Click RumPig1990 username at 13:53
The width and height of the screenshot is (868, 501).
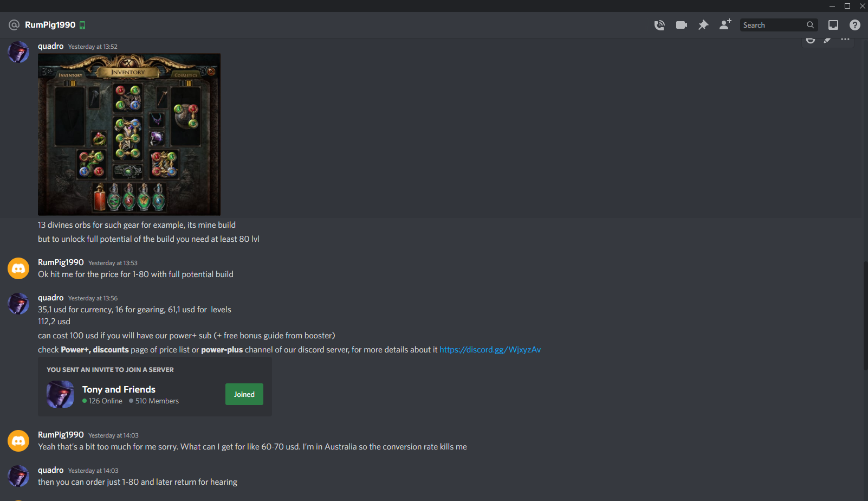point(61,262)
